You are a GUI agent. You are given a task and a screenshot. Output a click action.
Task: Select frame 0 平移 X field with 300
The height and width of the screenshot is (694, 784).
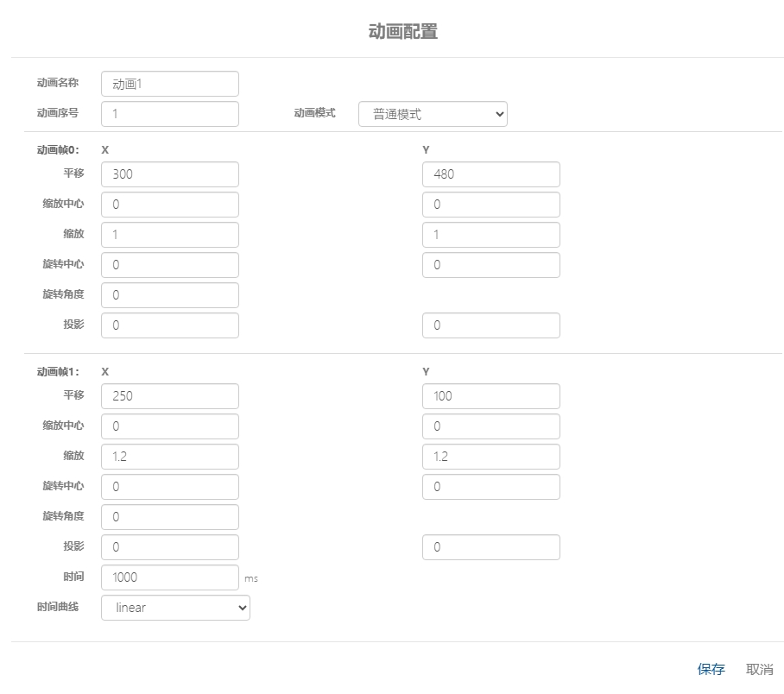(x=169, y=174)
